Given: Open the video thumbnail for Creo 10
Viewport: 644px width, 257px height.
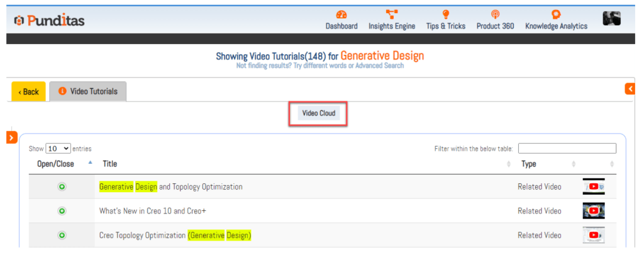Looking at the screenshot, I should [593, 211].
